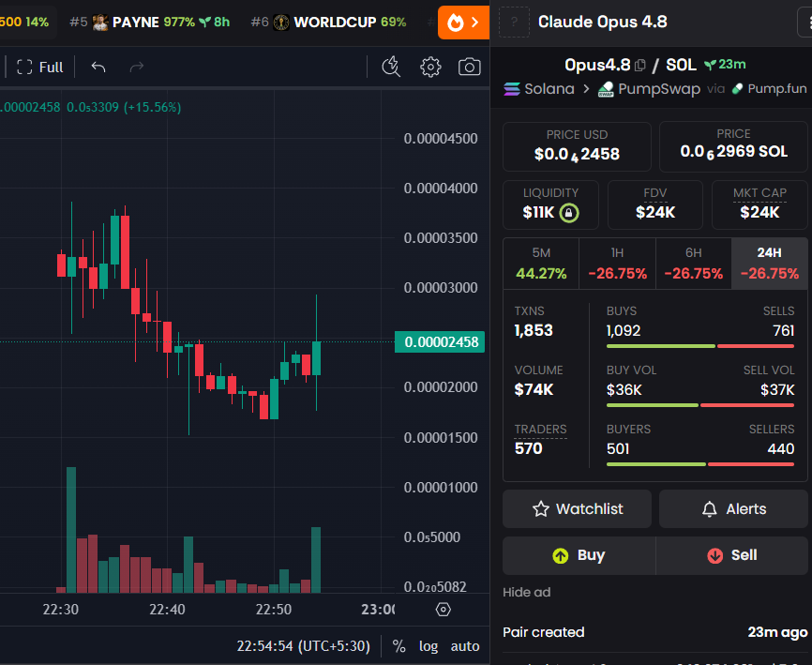The width and height of the screenshot is (812, 665).
Task: Click the 0.00003000 price axis label
Action: (x=441, y=288)
